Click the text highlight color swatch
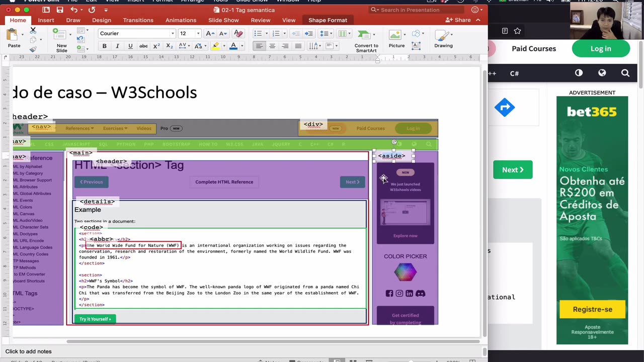Image resolution: width=644 pixels, height=362 pixels. (x=216, y=46)
